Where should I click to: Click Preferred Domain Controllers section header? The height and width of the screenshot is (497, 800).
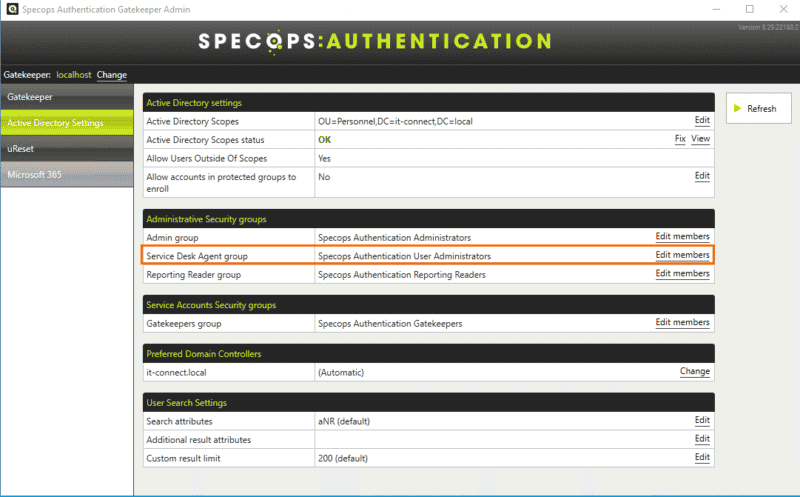point(429,354)
